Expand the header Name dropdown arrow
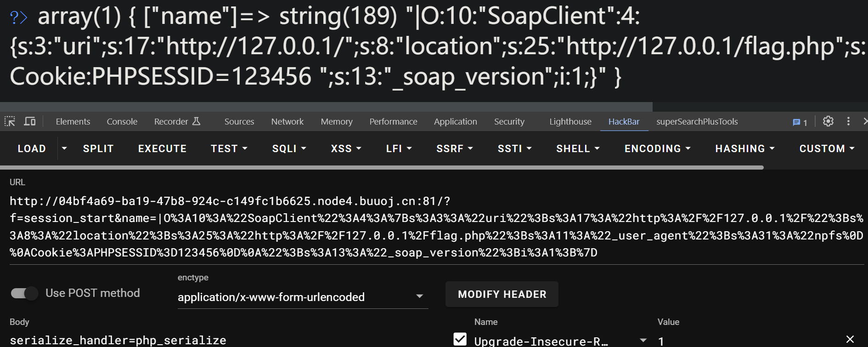 (643, 341)
